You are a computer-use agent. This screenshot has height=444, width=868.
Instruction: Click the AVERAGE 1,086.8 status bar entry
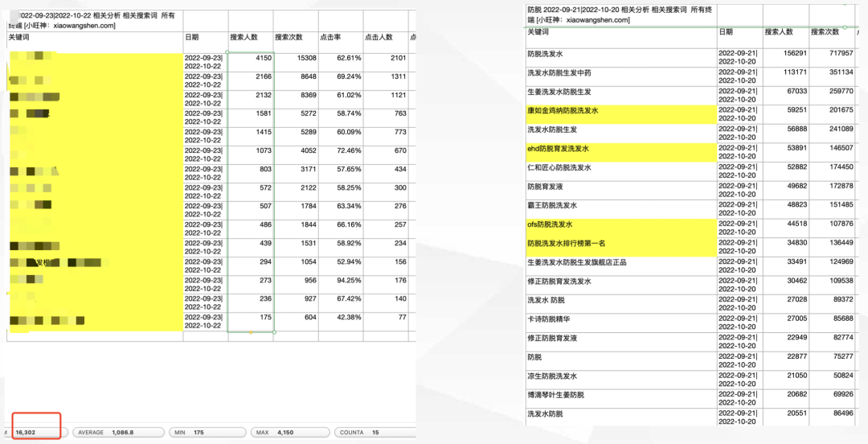click(118, 432)
